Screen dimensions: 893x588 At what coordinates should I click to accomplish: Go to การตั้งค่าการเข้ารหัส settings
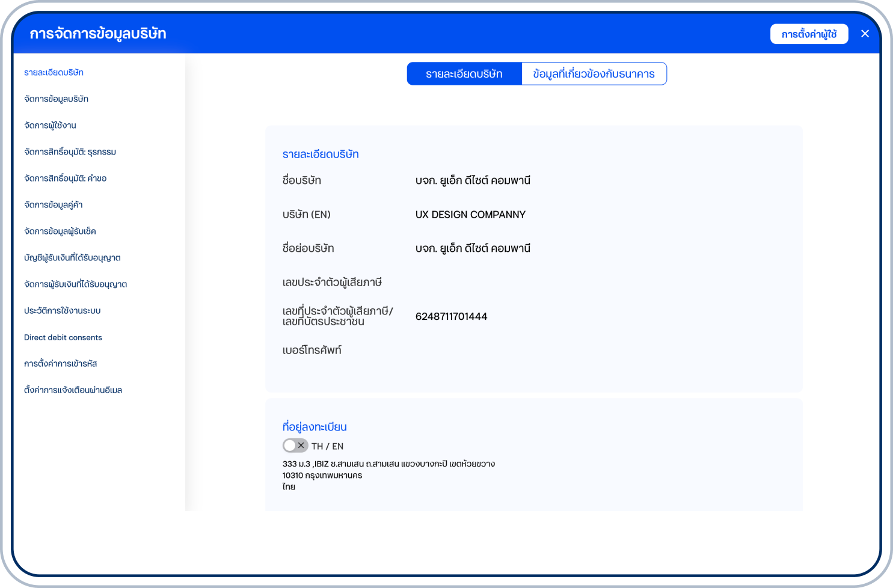tap(60, 364)
